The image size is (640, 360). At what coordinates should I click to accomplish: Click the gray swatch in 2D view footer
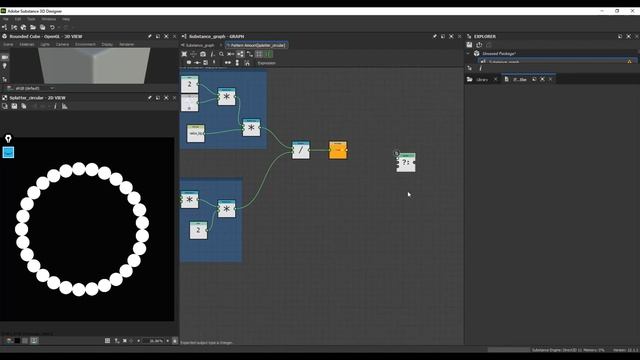[x=25, y=340]
